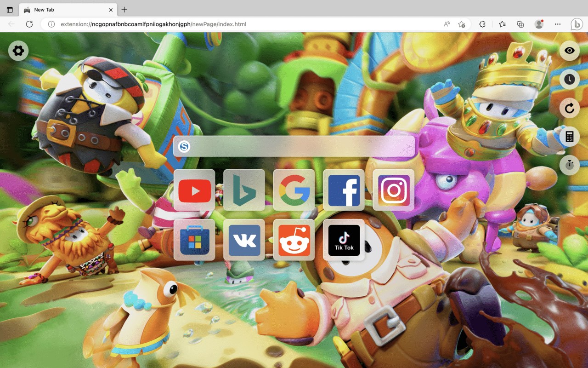
Task: Open the Collections icon
Action: click(x=520, y=24)
